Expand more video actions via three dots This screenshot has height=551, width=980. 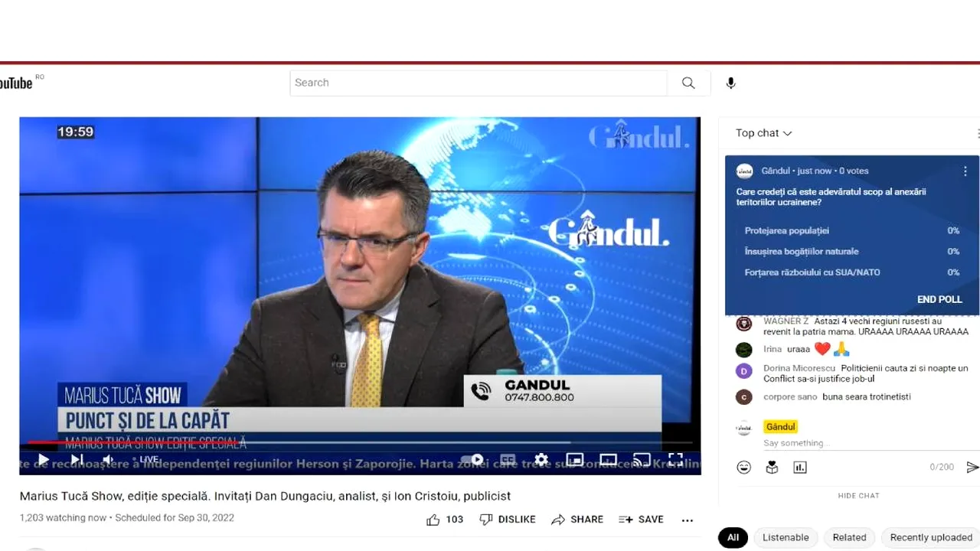point(687,520)
